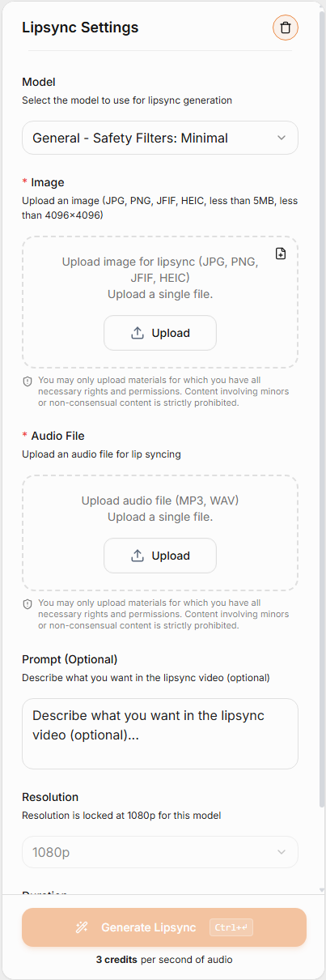Focus the Prompt (Optional) text field
Image resolution: width=326 pixels, height=980 pixels.
tap(160, 734)
